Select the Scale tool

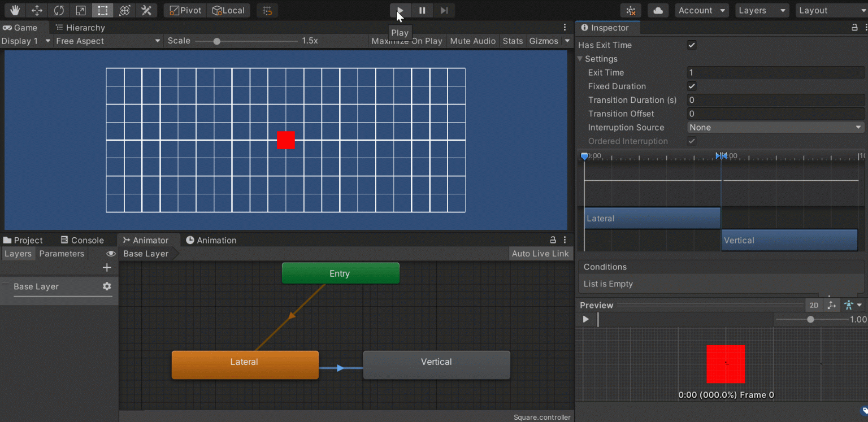point(80,10)
